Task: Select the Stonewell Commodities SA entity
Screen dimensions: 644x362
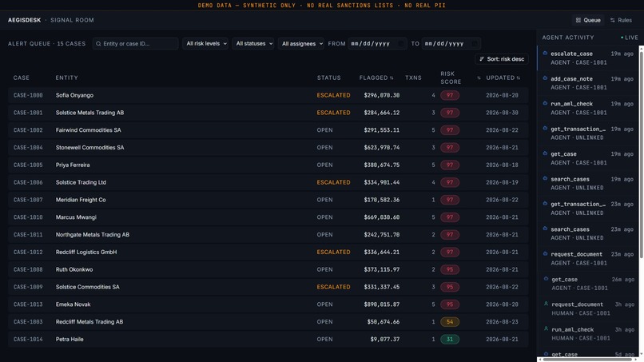Action: tap(89, 148)
